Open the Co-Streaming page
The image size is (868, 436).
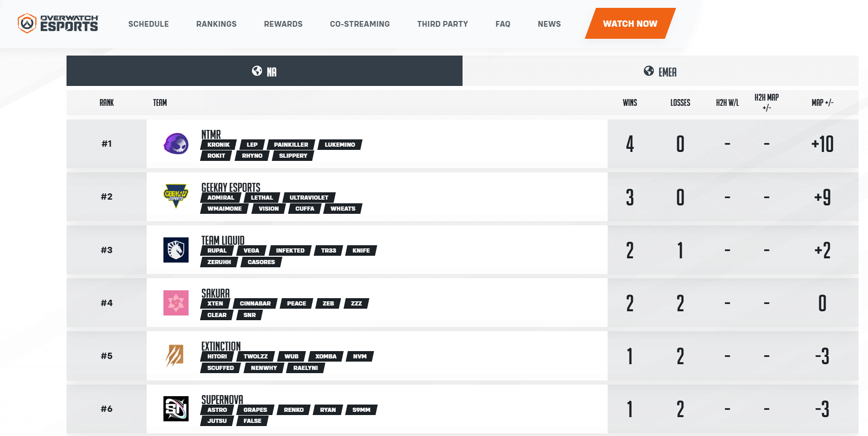pos(360,24)
